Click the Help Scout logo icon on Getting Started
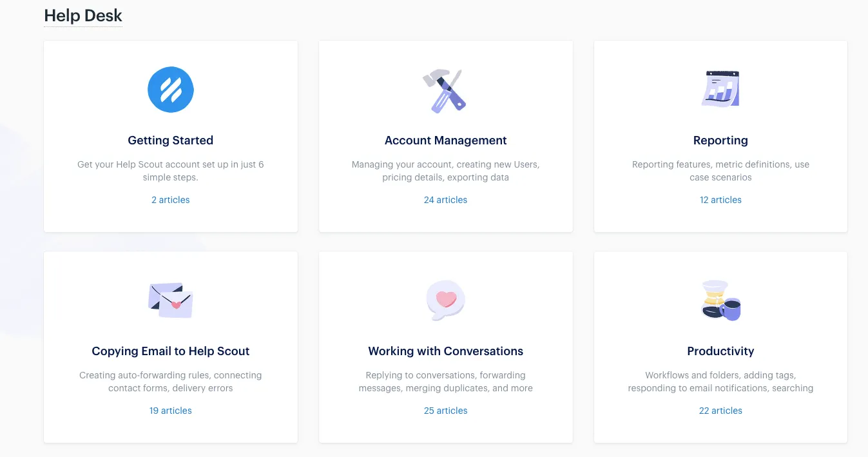This screenshot has height=457, width=868. coord(171,90)
